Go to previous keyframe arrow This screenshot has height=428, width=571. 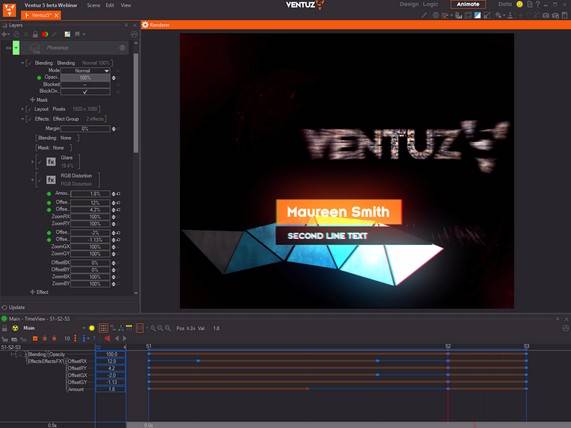[x=117, y=338]
